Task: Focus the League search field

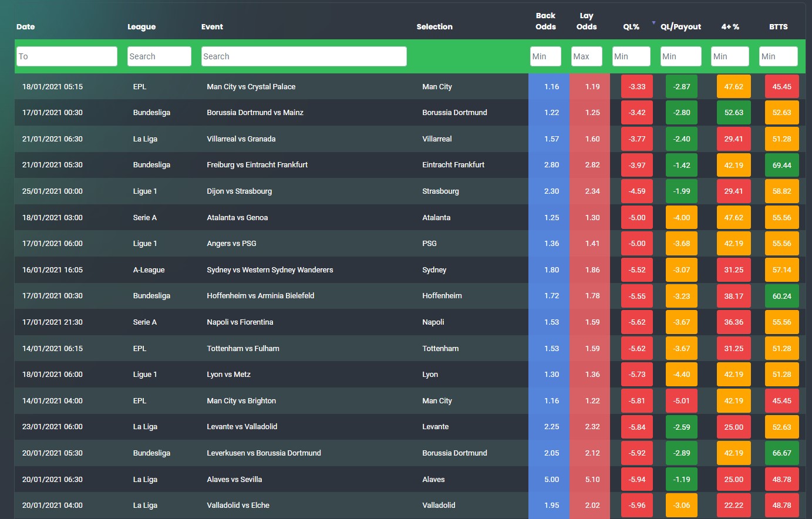Action: (x=159, y=56)
